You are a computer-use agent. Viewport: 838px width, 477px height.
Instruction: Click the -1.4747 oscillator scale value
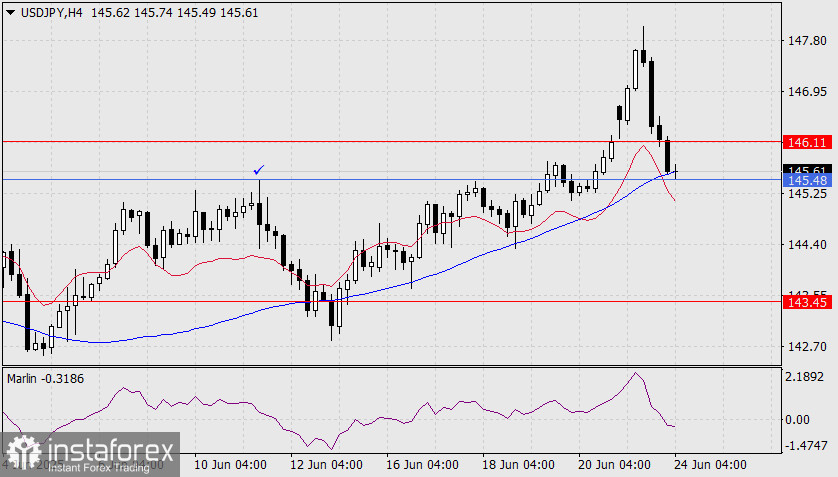click(x=806, y=445)
